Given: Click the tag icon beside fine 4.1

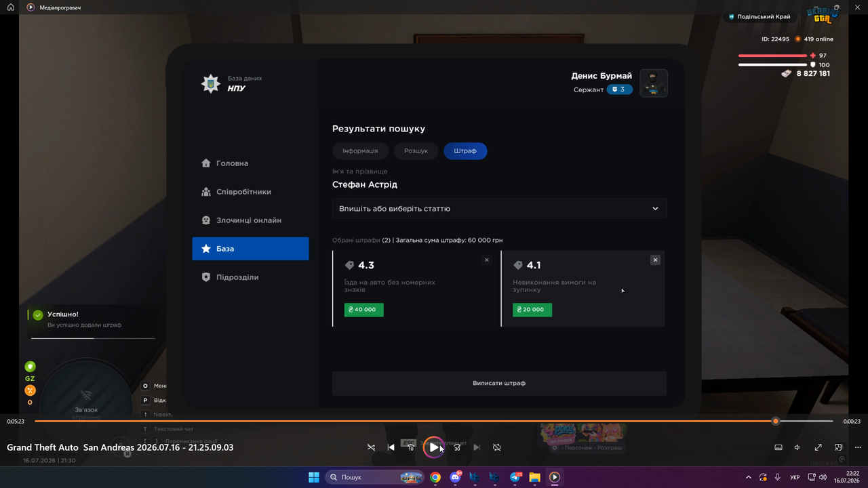Looking at the screenshot, I should click(518, 265).
